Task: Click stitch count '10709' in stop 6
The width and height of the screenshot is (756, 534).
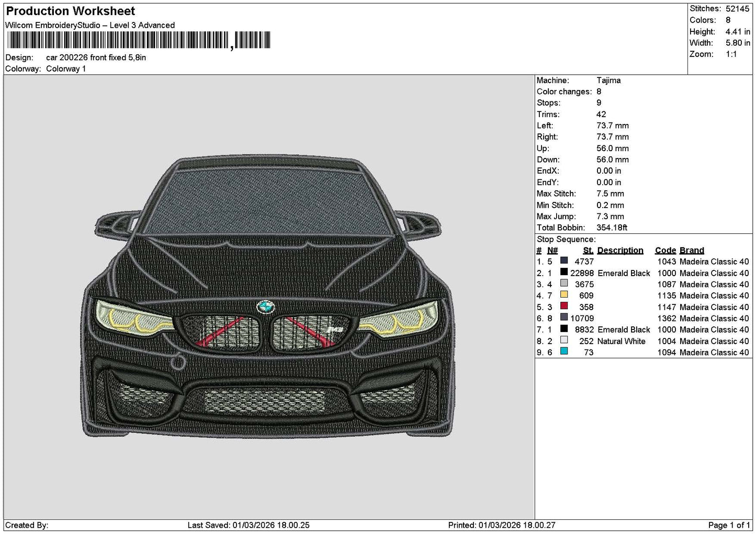Action: (x=582, y=319)
